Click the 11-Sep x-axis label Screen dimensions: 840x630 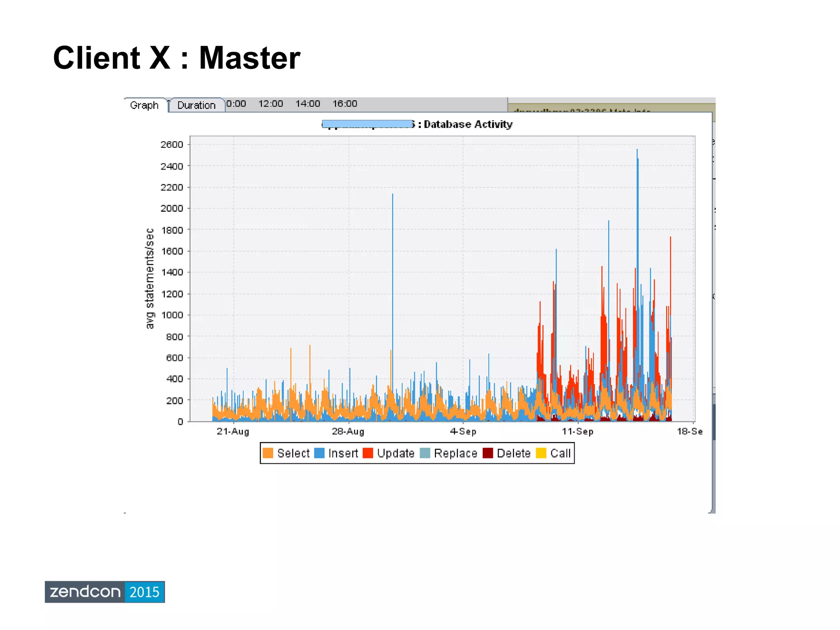coord(577,431)
